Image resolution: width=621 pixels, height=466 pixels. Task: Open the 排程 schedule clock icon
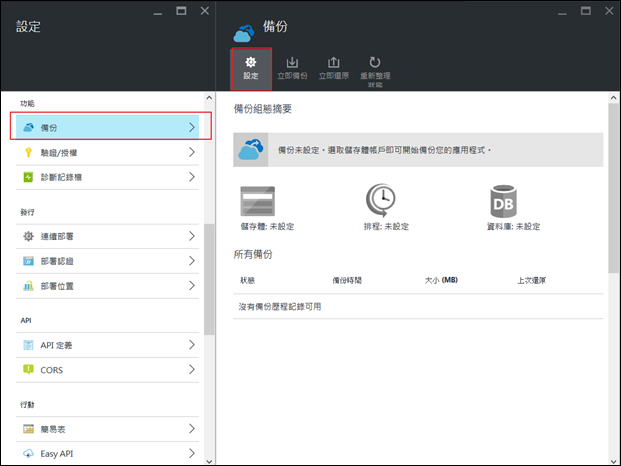381,202
